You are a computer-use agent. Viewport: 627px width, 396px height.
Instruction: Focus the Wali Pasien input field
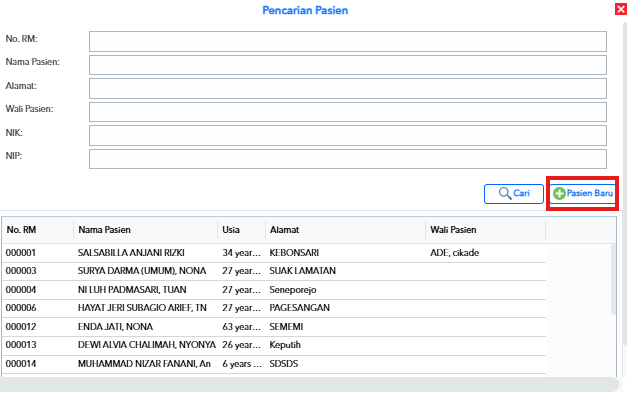(347, 112)
